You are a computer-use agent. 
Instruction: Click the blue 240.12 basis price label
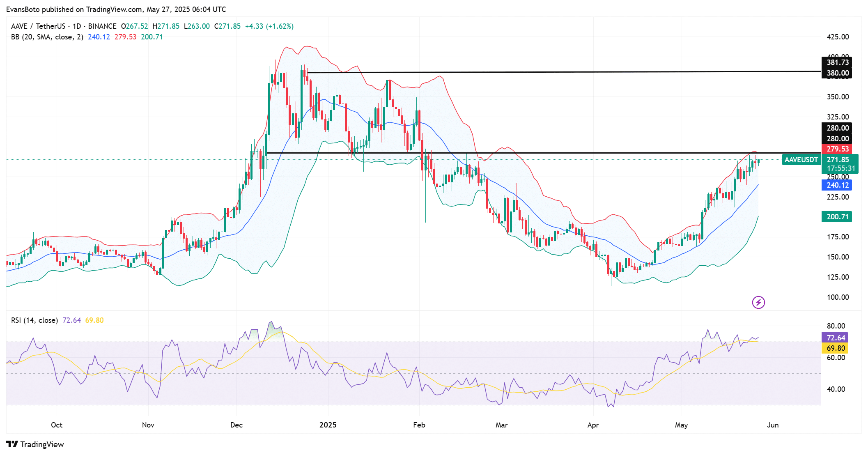coord(837,185)
